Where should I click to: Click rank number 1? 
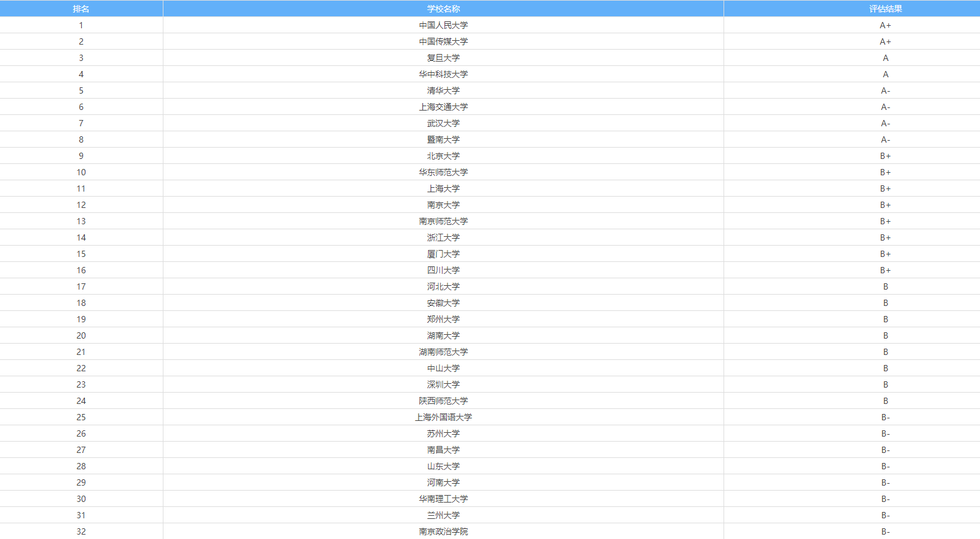coord(81,25)
